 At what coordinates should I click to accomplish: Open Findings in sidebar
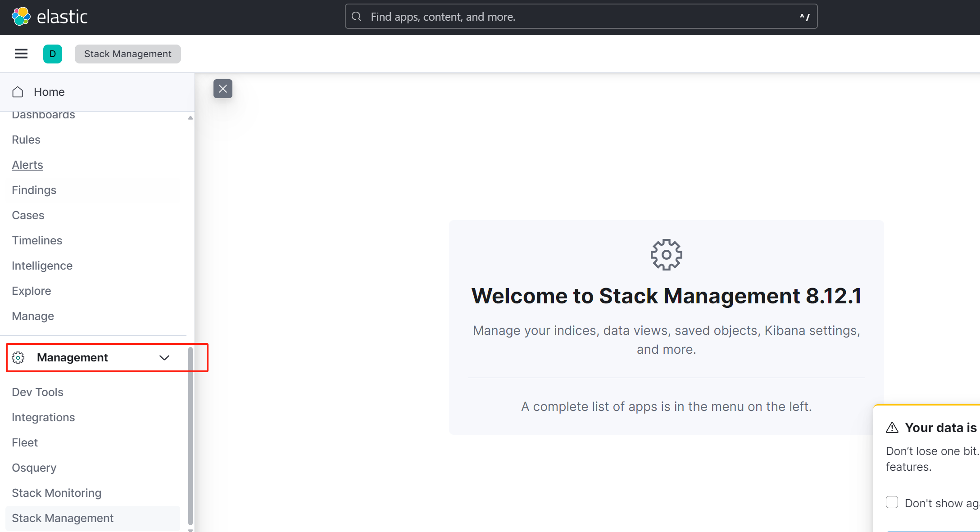pyautogui.click(x=34, y=190)
